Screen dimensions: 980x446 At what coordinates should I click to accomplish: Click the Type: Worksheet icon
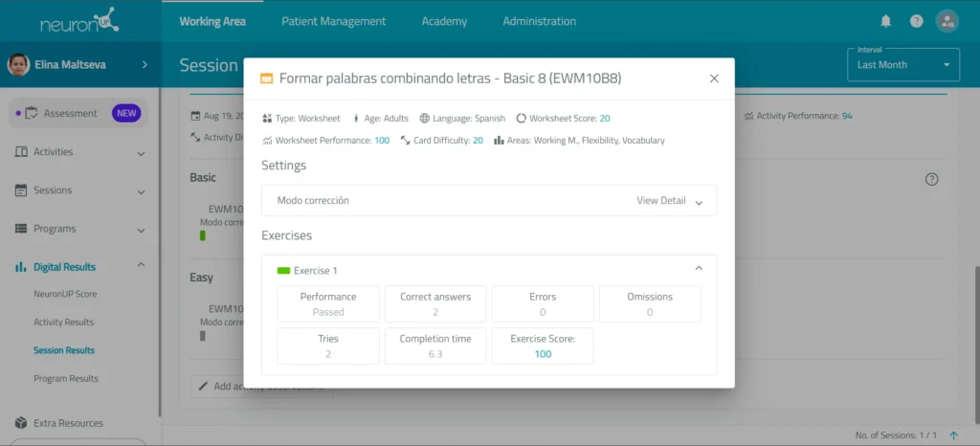pos(268,118)
